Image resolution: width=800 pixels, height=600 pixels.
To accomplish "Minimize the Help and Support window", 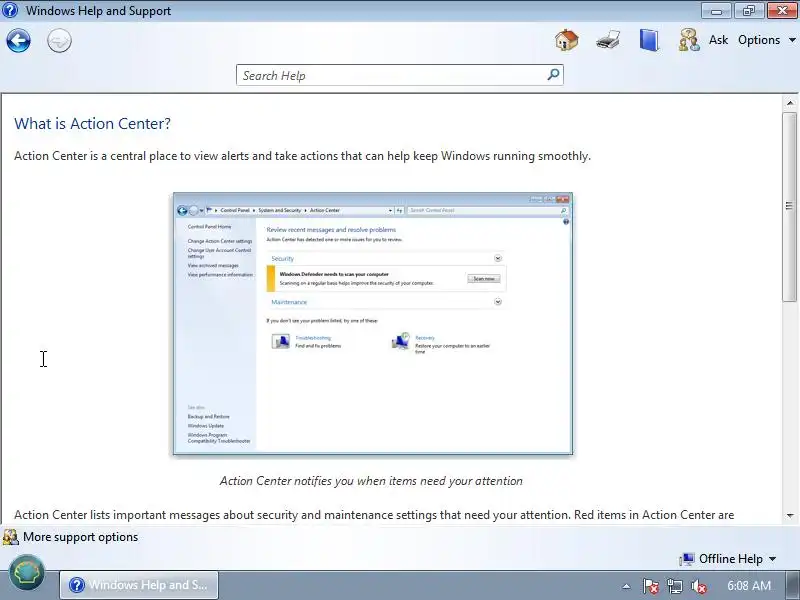I will click(x=716, y=10).
